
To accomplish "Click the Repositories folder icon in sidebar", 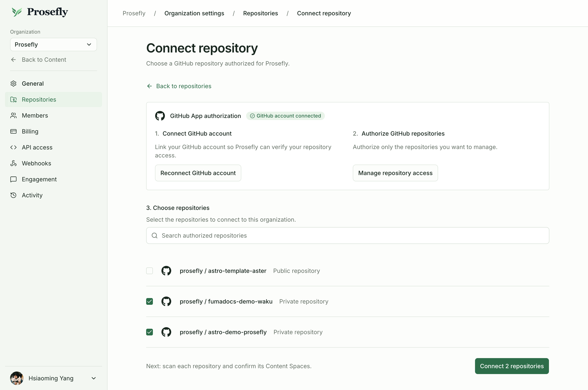I will point(13,99).
